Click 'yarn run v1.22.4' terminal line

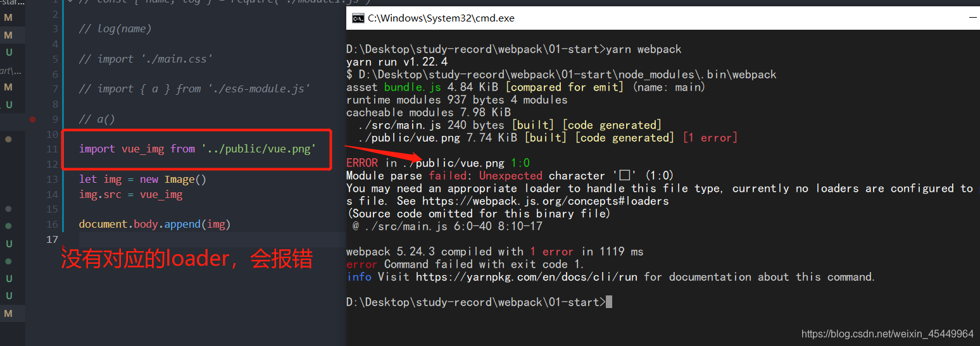point(397,62)
